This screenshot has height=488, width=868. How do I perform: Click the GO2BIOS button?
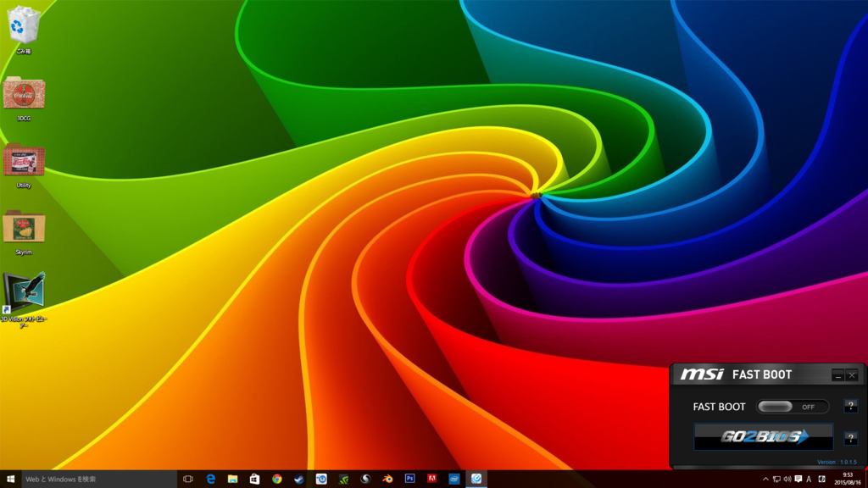click(x=764, y=436)
